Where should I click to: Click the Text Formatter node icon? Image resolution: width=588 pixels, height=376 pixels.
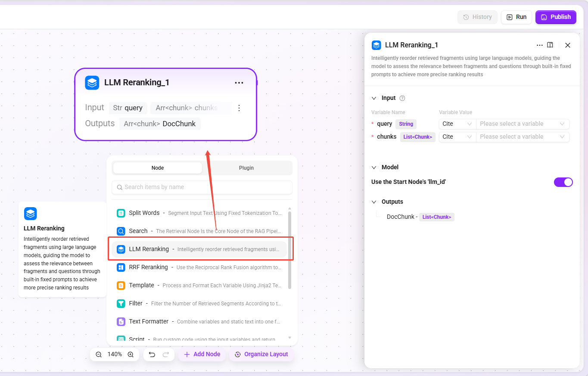[x=121, y=321]
